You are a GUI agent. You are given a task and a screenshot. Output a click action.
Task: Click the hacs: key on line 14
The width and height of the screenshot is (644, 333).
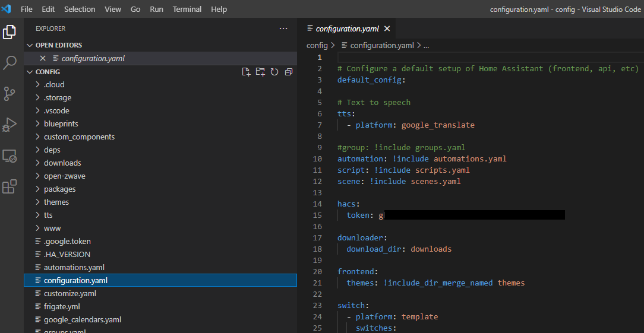349,204
